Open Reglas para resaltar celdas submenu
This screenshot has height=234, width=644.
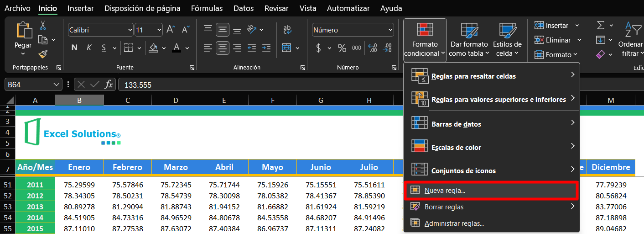click(x=492, y=76)
